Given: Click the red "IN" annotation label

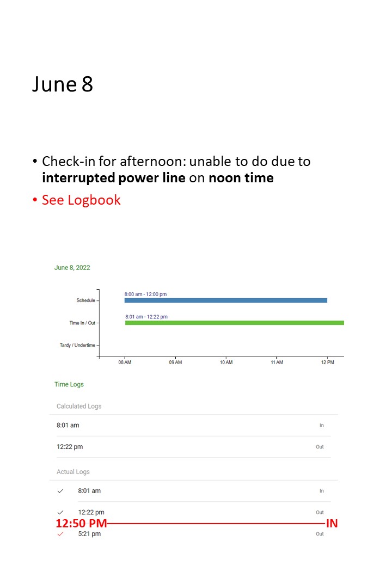Looking at the screenshot, I should (332, 524).
